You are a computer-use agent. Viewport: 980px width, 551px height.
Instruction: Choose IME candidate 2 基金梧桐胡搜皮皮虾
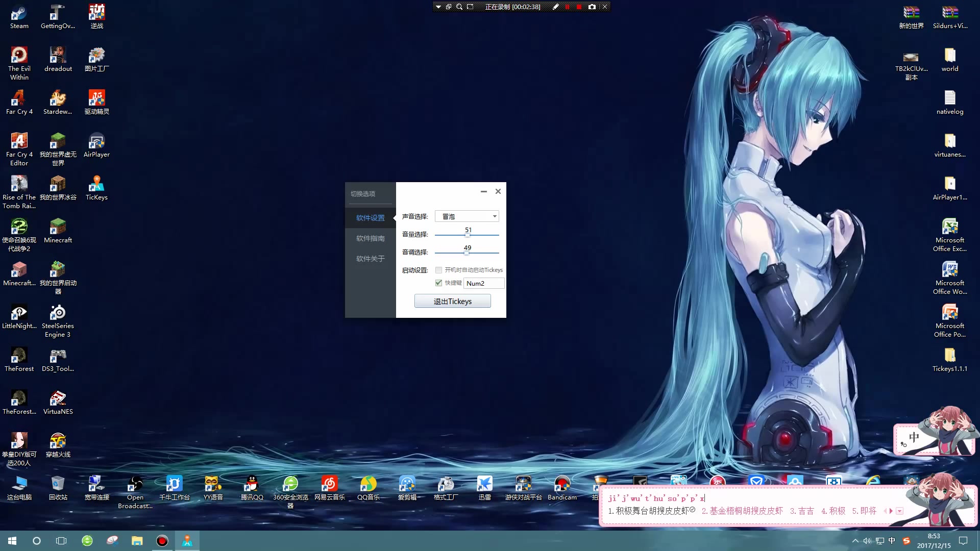742,511
